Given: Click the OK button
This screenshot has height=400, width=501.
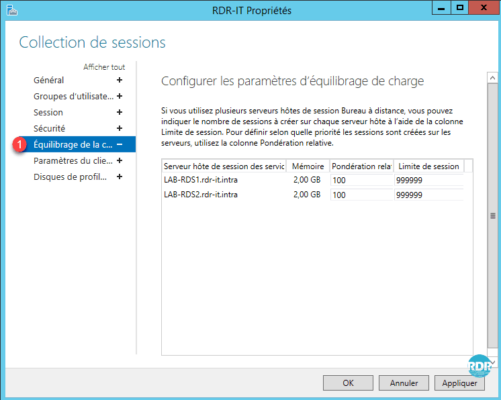Looking at the screenshot, I should point(348,383).
